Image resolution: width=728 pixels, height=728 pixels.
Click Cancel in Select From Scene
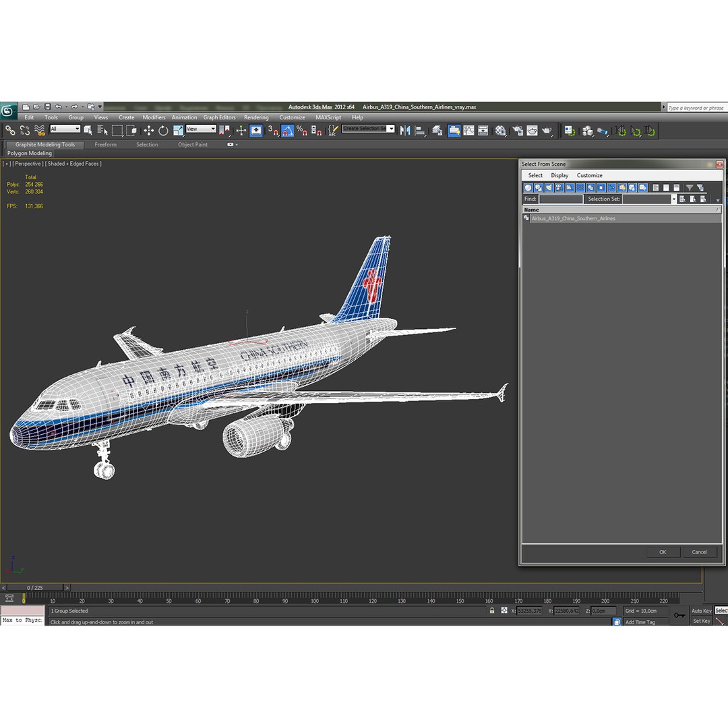pos(699,552)
